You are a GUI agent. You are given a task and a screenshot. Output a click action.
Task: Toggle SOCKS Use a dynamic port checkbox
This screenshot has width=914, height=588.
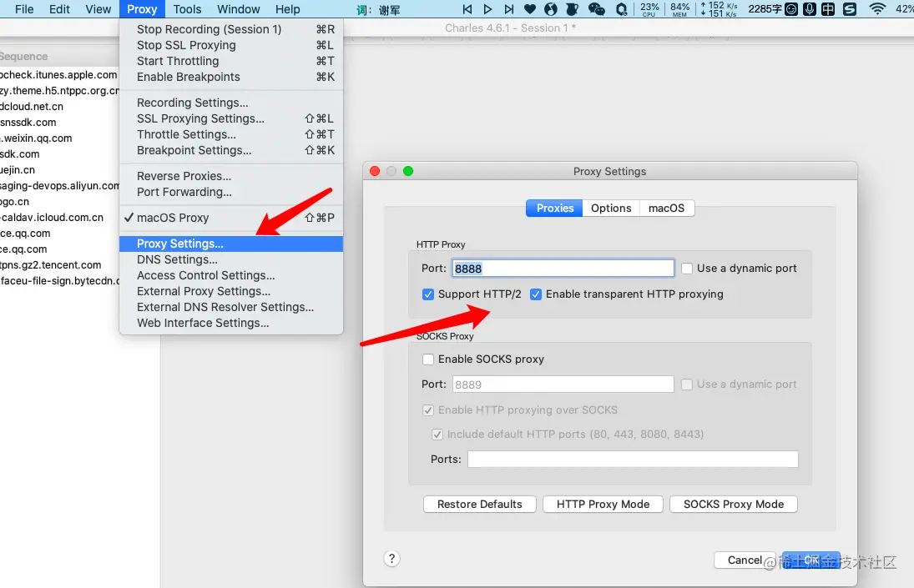[687, 384]
